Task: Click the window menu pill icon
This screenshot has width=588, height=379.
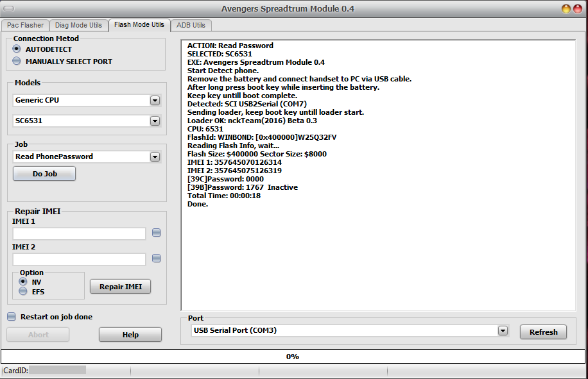Action: (8, 8)
